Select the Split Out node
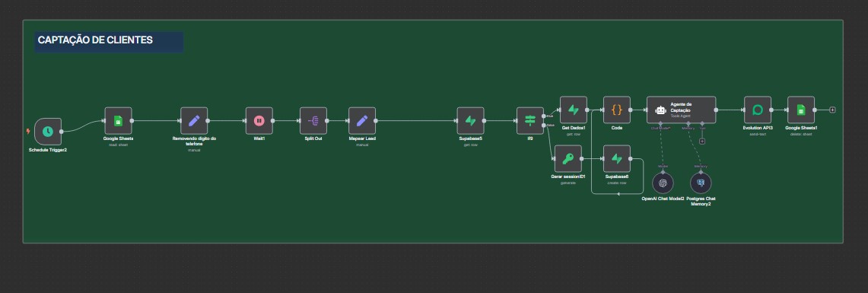This screenshot has height=293, width=868. (313, 121)
